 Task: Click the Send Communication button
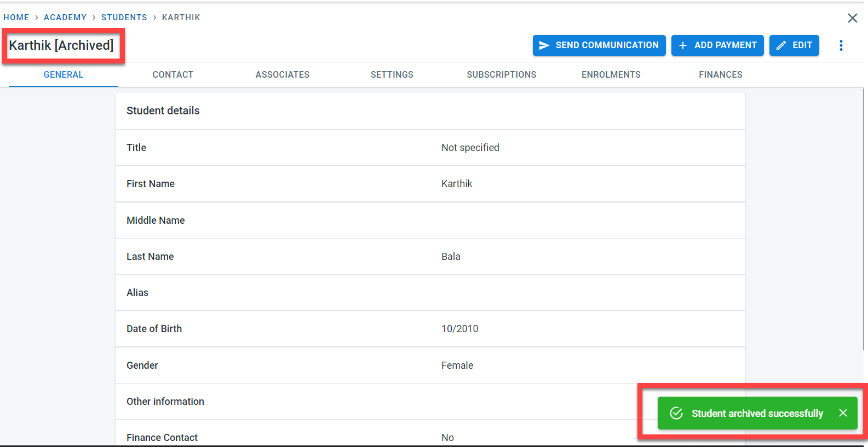coord(599,45)
